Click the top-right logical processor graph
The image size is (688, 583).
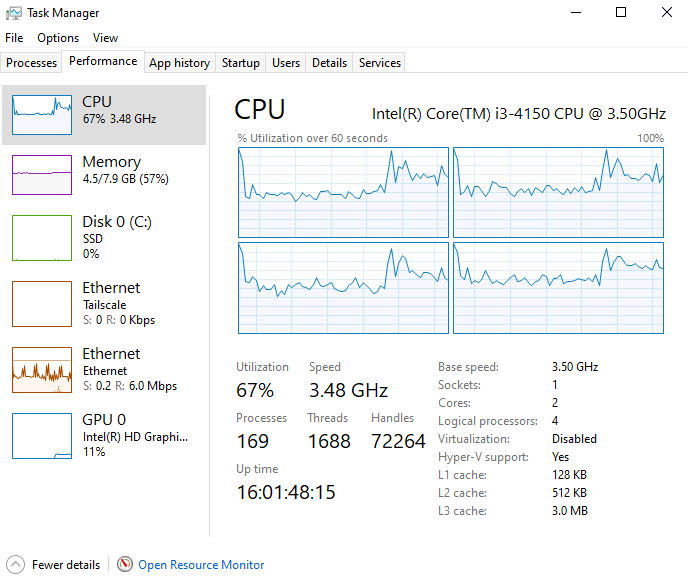pyautogui.click(x=558, y=192)
